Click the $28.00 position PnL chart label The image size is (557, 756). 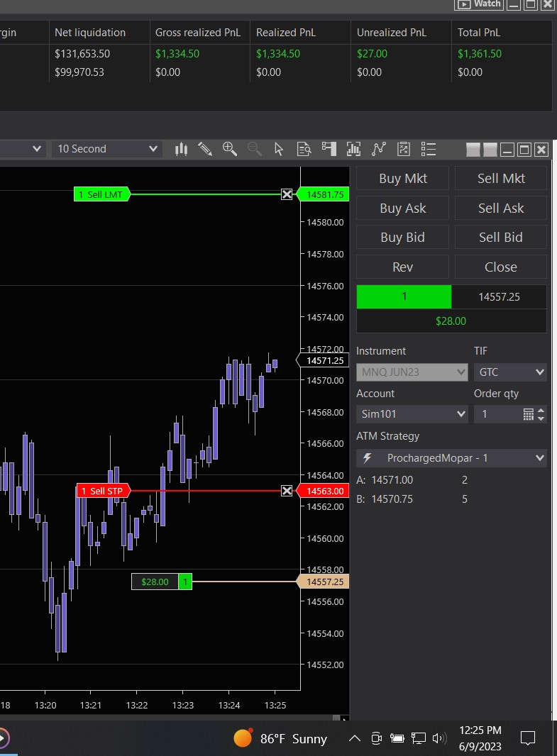click(155, 582)
